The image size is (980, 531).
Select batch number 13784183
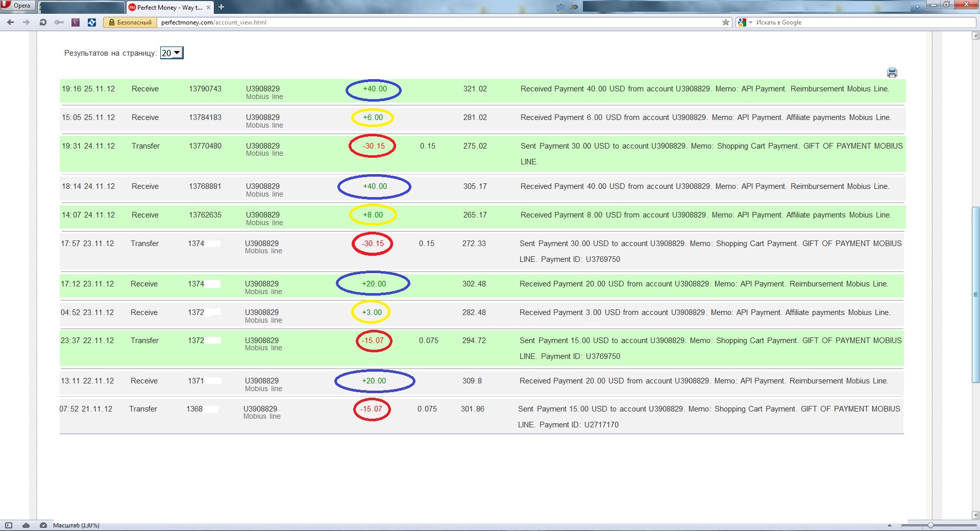click(x=205, y=117)
